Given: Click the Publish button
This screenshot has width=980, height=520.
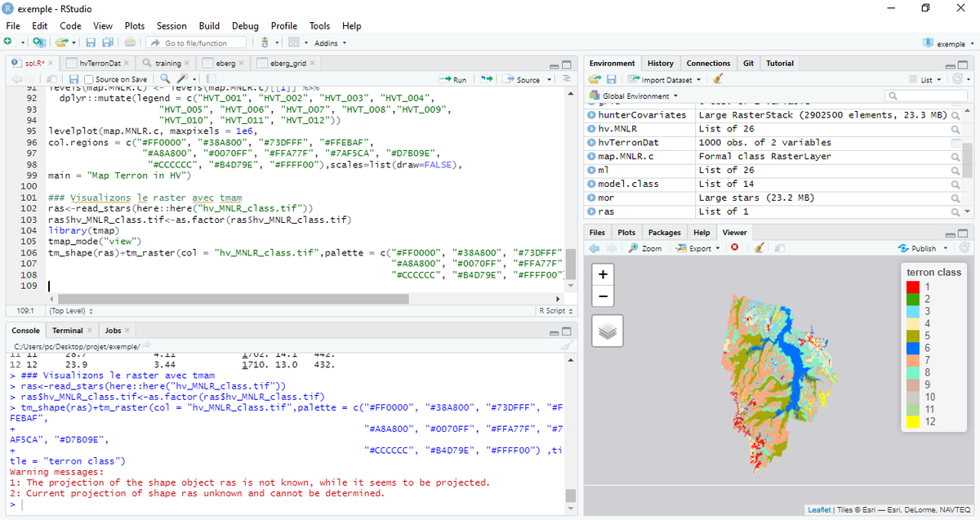Looking at the screenshot, I should [x=917, y=248].
